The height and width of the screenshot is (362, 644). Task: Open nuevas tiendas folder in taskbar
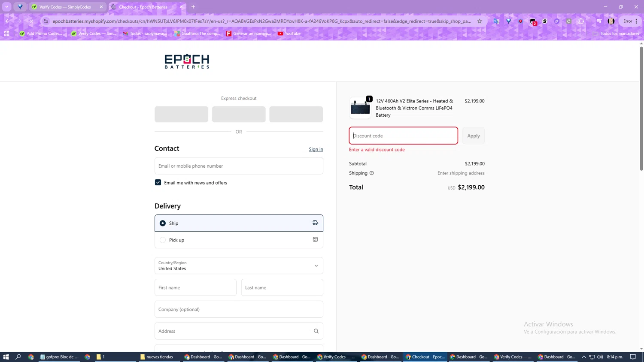pos(157,357)
